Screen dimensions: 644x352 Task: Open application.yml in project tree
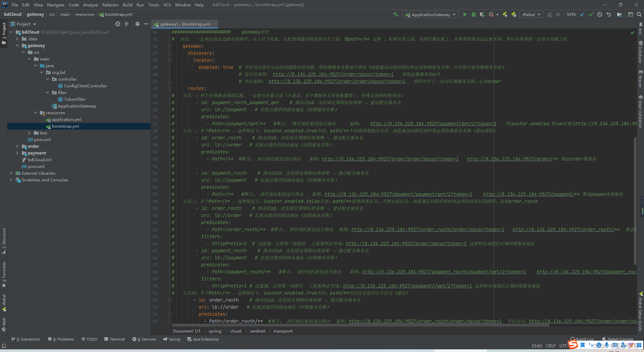(x=66, y=119)
